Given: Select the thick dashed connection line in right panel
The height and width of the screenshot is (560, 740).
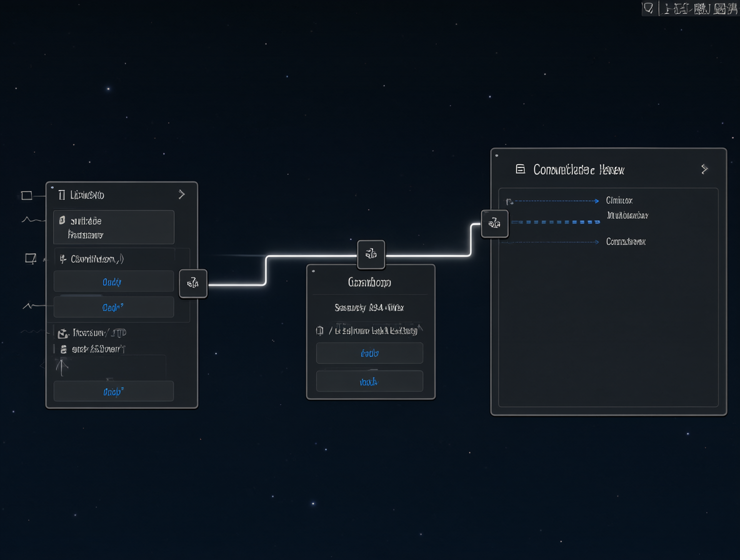Looking at the screenshot, I should click(556, 222).
